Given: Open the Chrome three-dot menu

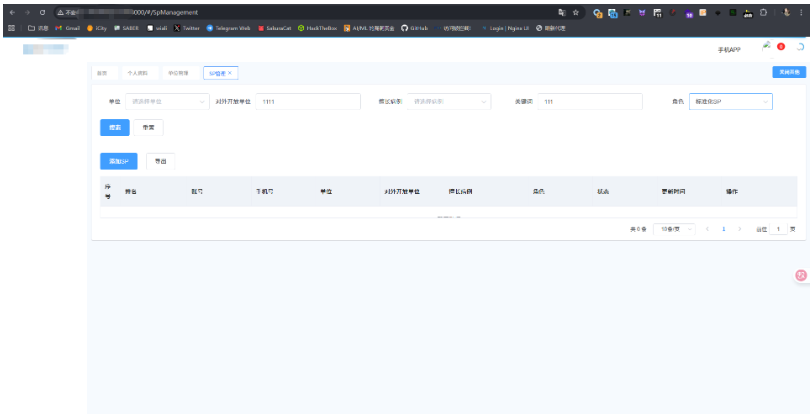Looking at the screenshot, I should (801, 12).
